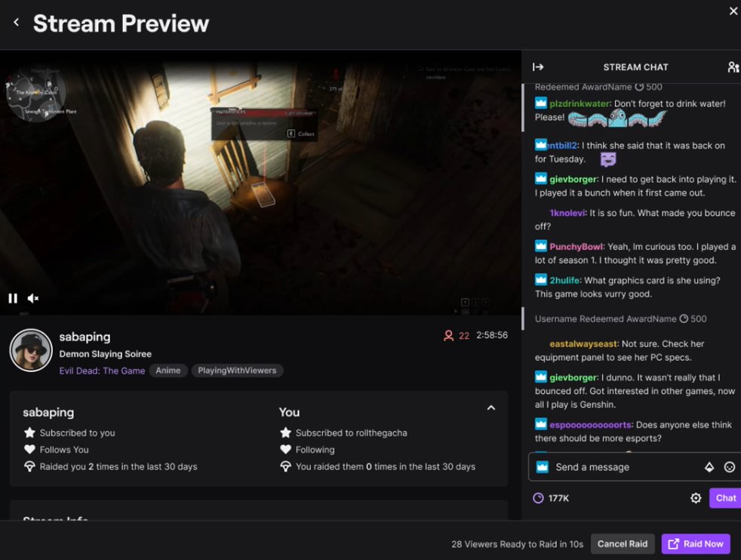Image resolution: width=741 pixels, height=560 pixels.
Task: Click the heart icon beside 'Follows You'
Action: [x=29, y=449]
